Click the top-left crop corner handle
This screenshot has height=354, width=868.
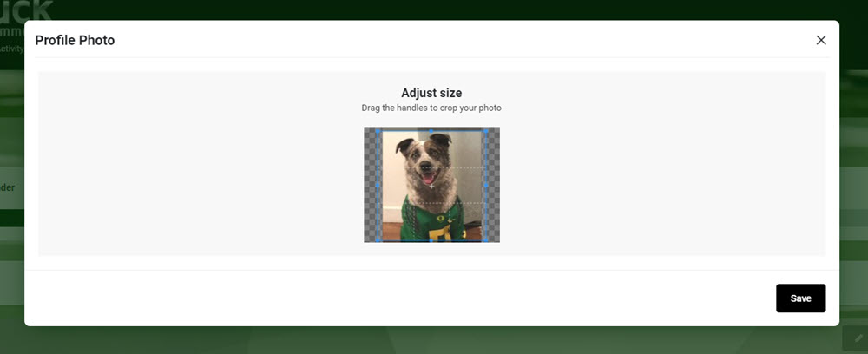pos(378,131)
